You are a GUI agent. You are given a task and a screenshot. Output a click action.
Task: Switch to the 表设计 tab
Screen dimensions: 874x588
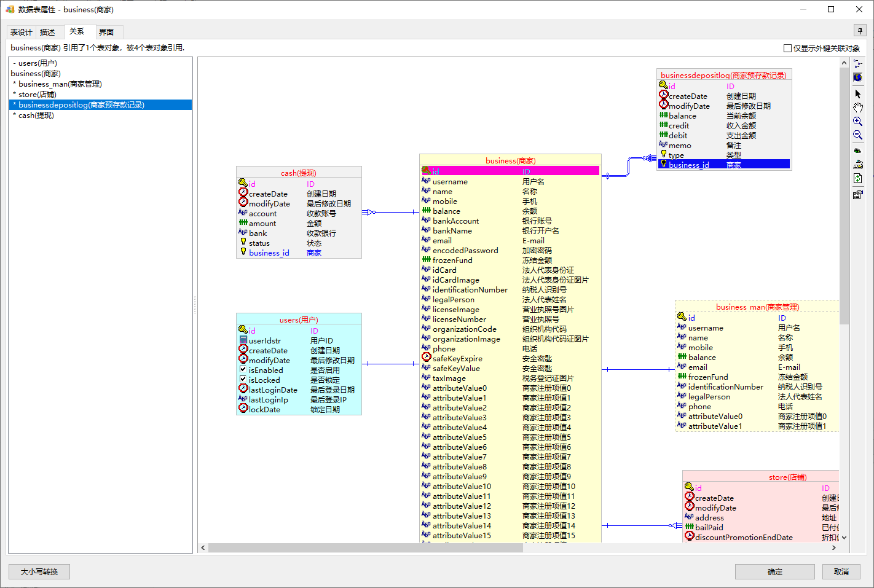(22, 32)
